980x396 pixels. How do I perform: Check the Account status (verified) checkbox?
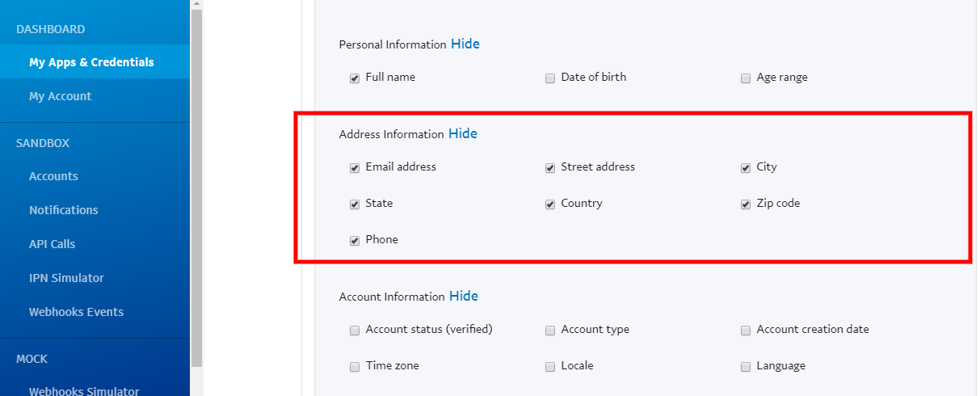(355, 331)
